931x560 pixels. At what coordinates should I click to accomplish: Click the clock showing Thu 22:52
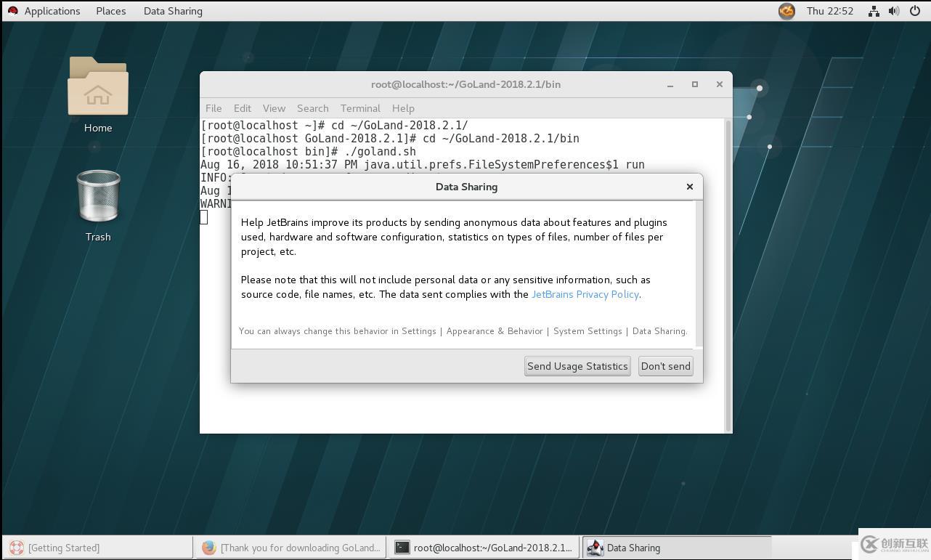[830, 11]
